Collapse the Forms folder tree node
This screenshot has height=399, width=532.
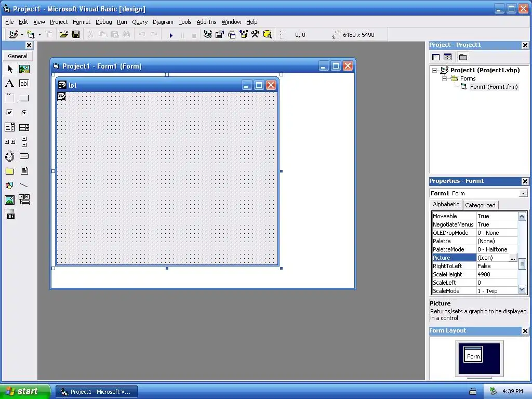pyautogui.click(x=445, y=78)
